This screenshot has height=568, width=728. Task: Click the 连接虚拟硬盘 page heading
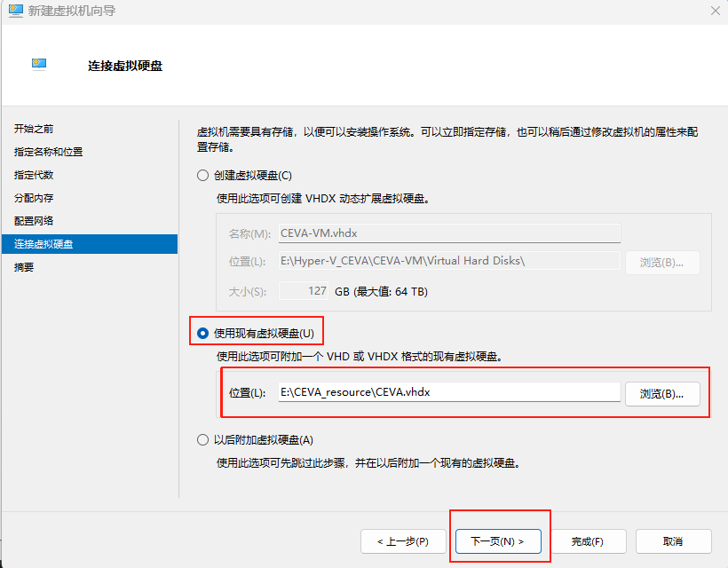click(125, 66)
